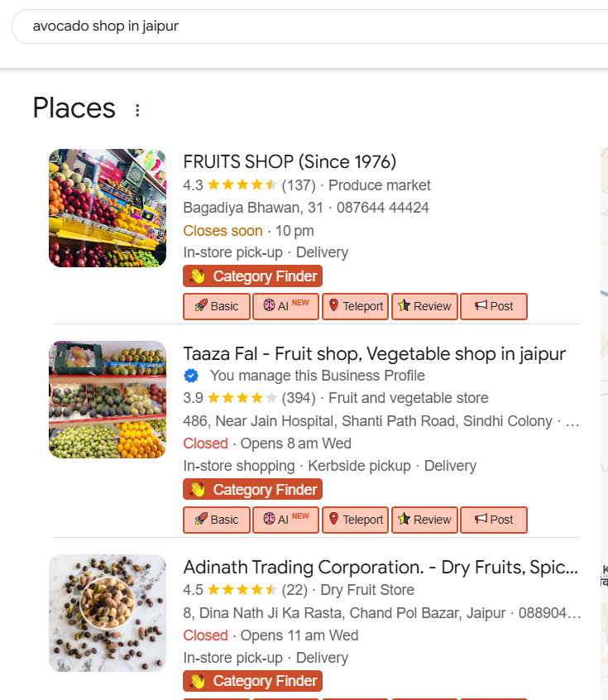608x700 pixels.
Task: Click the FRUITS SHOP photo thumbnail
Action: click(108, 208)
